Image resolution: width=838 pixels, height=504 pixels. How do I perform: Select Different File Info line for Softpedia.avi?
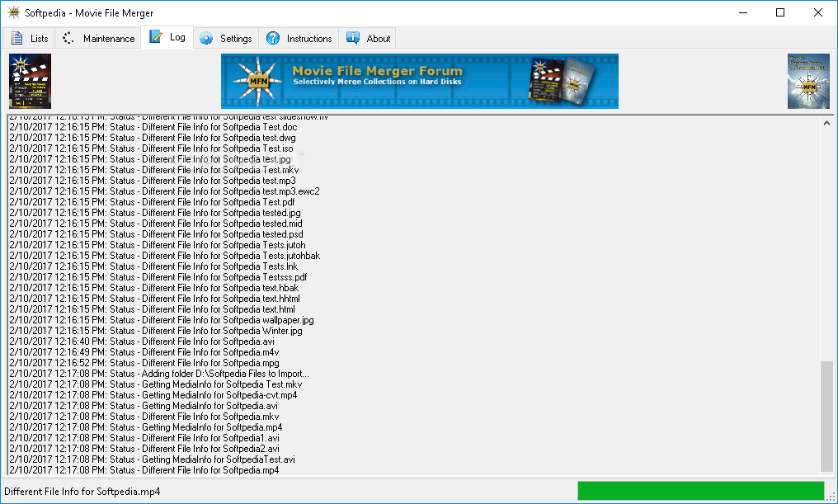[142, 341]
